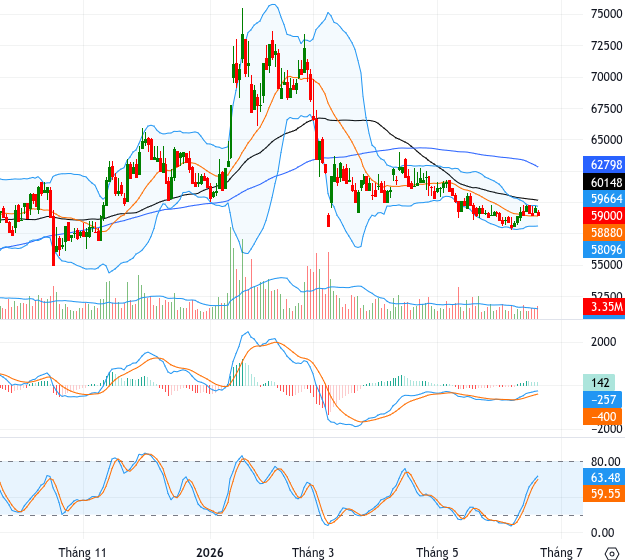The width and height of the screenshot is (625, 560).
Task: Click the blue -257 MACD label
Action: coord(602,400)
